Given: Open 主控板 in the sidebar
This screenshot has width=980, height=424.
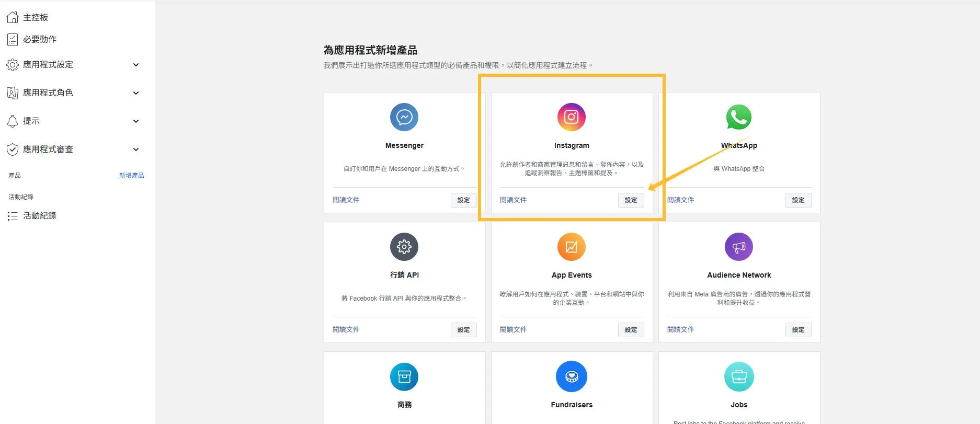Looking at the screenshot, I should point(35,17).
